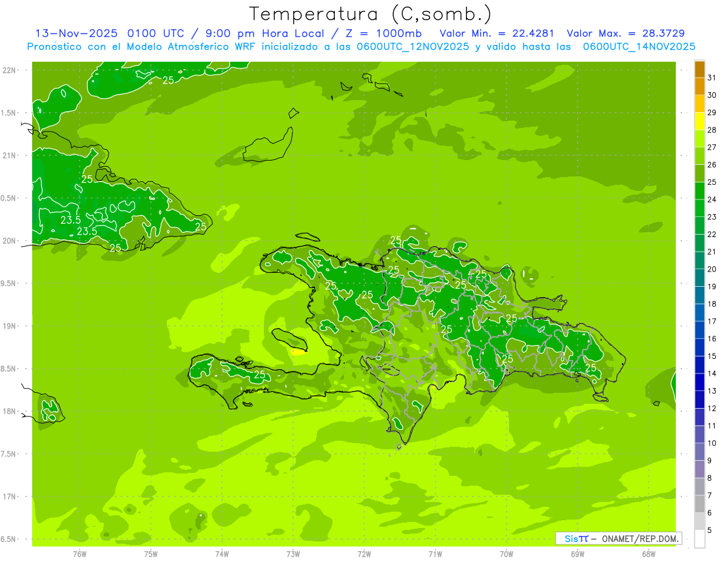Pick the yellow legend swatch between 28 and 29

699,121
